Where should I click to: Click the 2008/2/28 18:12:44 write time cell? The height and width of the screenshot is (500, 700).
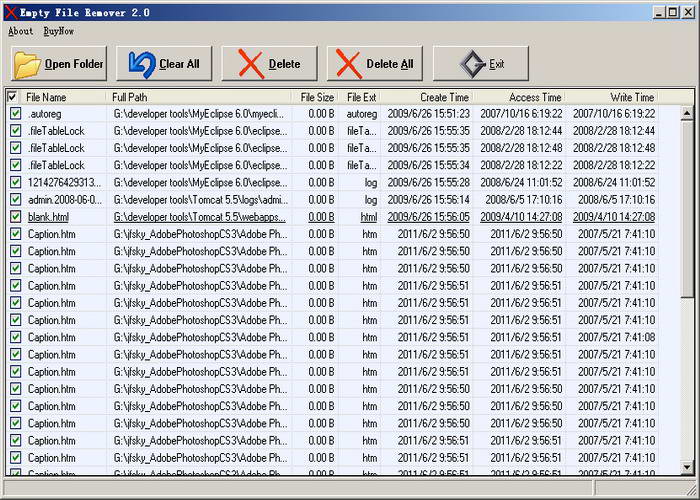point(614,131)
